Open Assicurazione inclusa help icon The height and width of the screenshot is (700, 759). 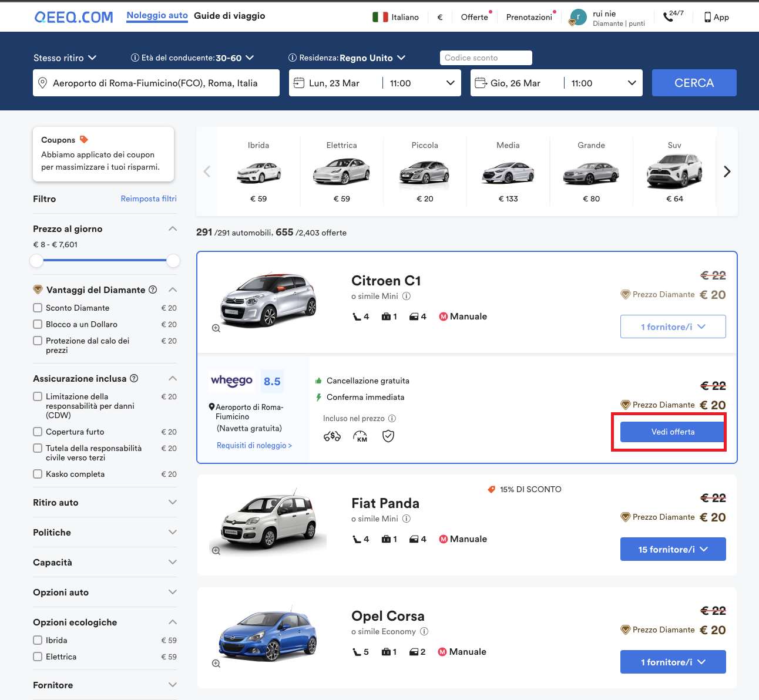[x=134, y=378]
